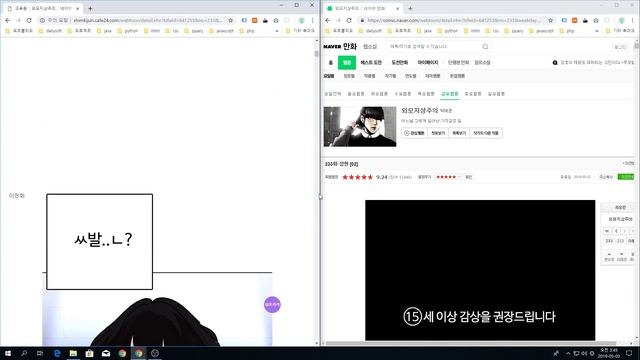Open the Chrome menu in the left window
This screenshot has width=640, height=360.
pos(313,20)
